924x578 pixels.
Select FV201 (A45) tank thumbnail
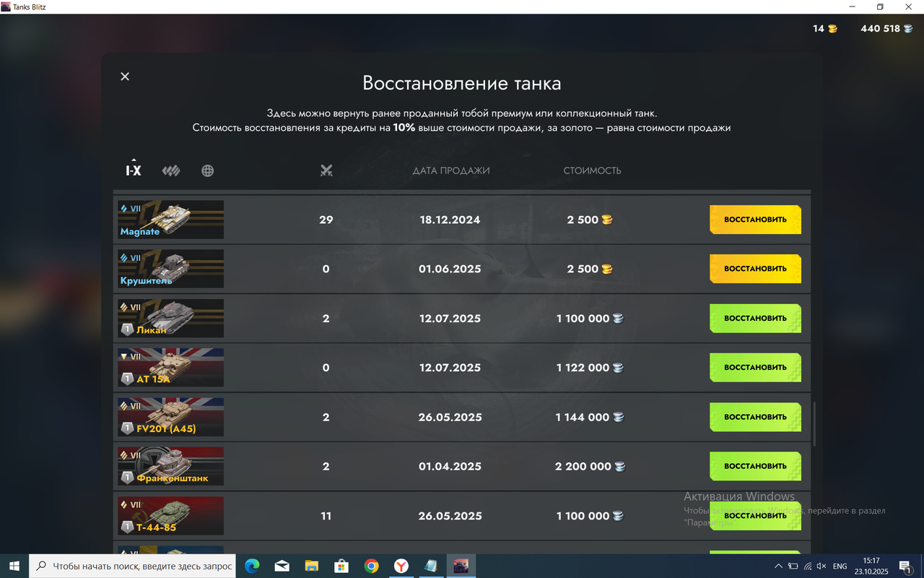pos(171,417)
